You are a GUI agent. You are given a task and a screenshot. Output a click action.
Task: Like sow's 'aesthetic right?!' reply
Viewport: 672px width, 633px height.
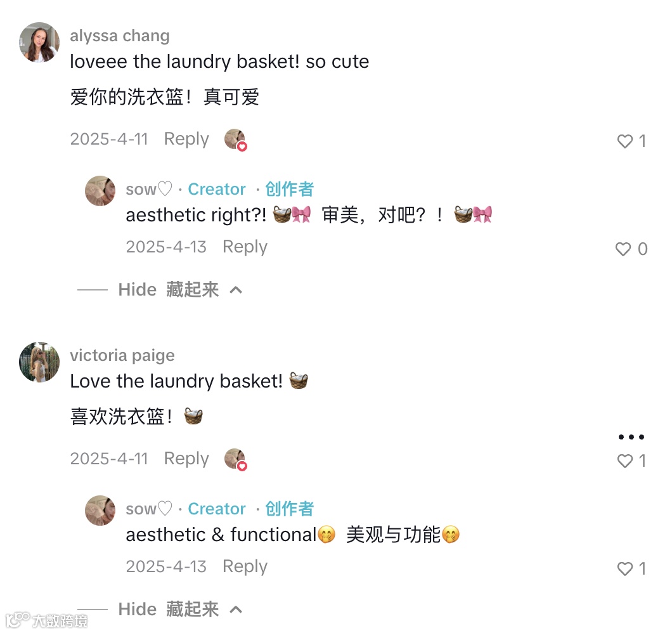click(x=623, y=249)
